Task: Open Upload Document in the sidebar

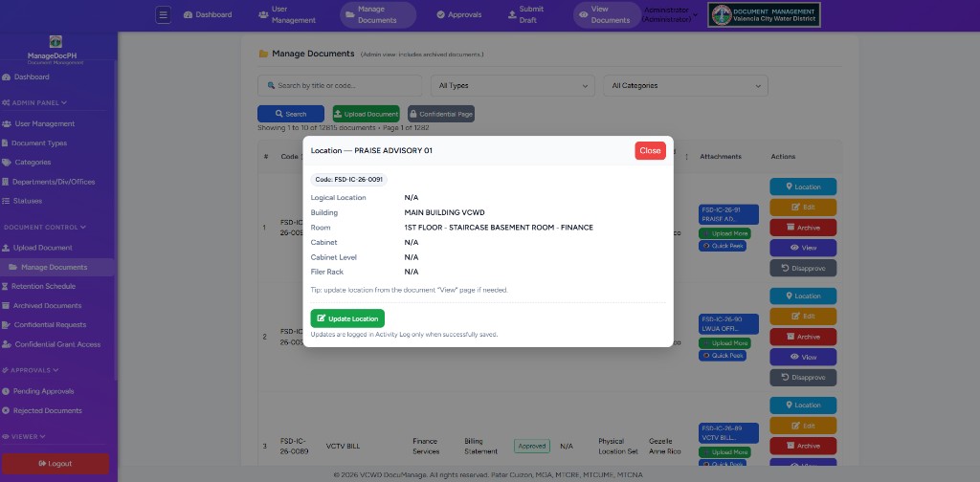Action: [x=37, y=248]
